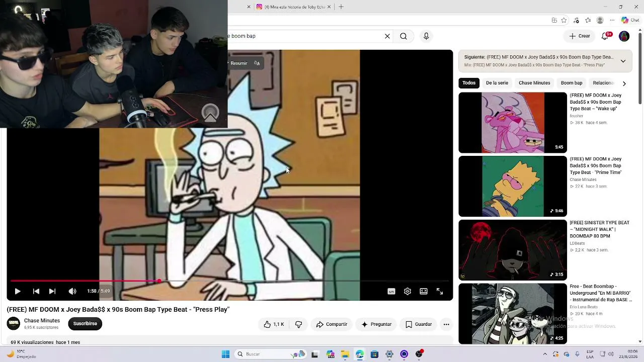Open the SINISTER TYPE BEAT title link
The width and height of the screenshot is (644, 362).
(600, 229)
